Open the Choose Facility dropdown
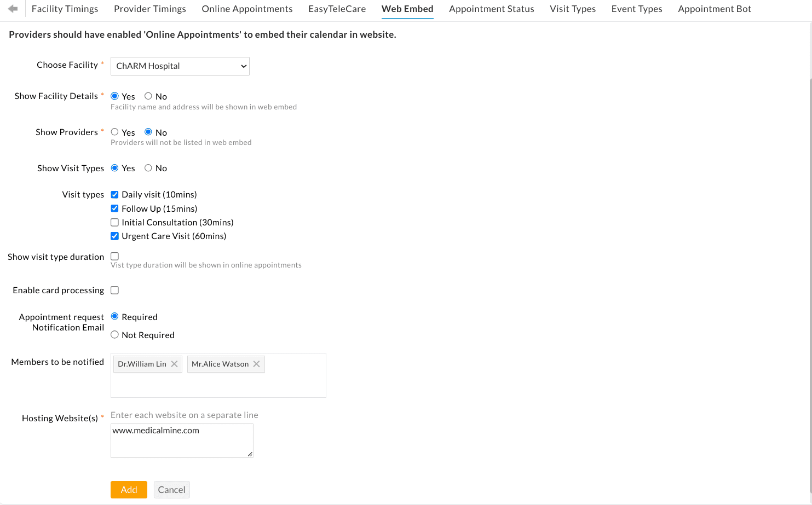This screenshot has height=505, width=812. (180, 66)
